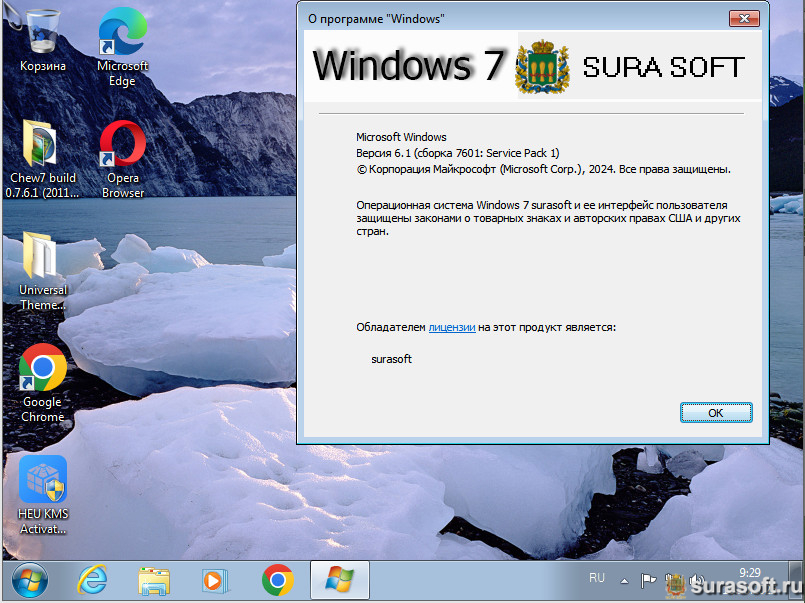Open Windows Explorer from the taskbar
805x603 pixels.
154,580
